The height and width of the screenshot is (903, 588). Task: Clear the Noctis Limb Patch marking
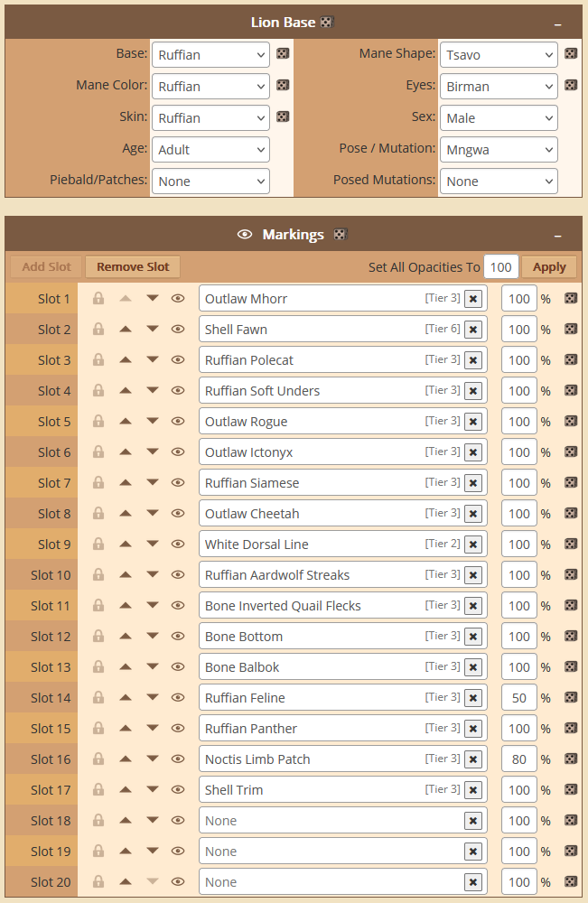(473, 759)
